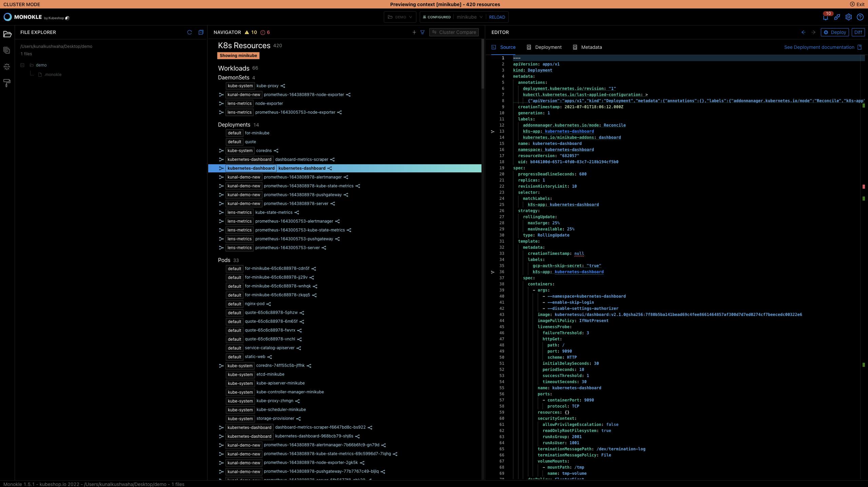Viewport: 868px width, 487px height.
Task: Click the folder path /Users/kunalkushwaha/Desktop/demo
Action: pos(56,46)
